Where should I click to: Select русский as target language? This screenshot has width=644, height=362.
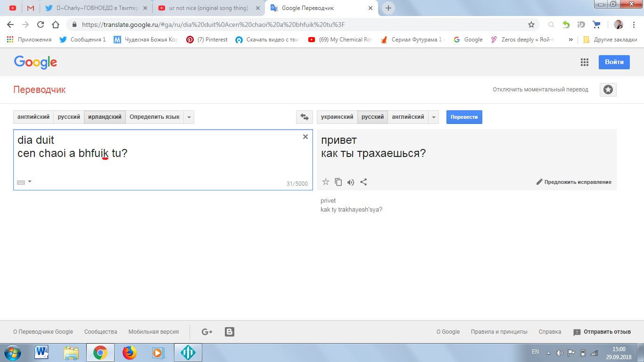[372, 117]
